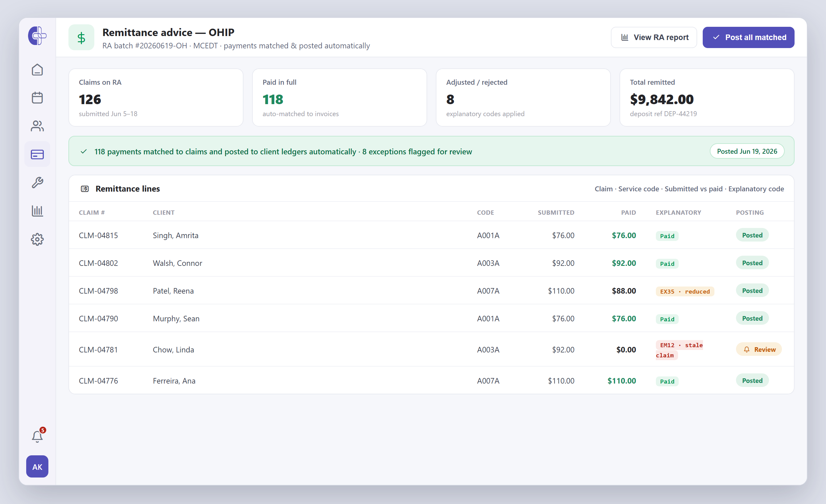This screenshot has height=504, width=826.
Task: Click the deposit ref DEP-44219 text
Action: (663, 114)
